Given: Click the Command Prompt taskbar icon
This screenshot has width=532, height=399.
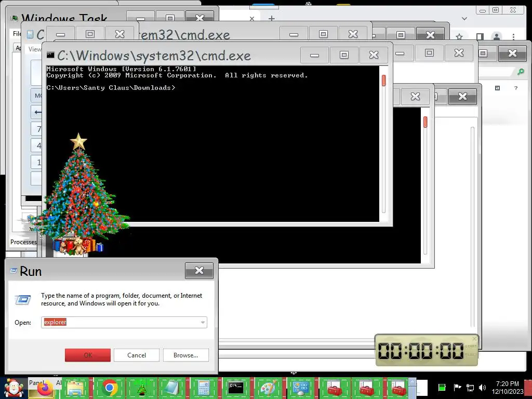Looking at the screenshot, I should point(236,388).
